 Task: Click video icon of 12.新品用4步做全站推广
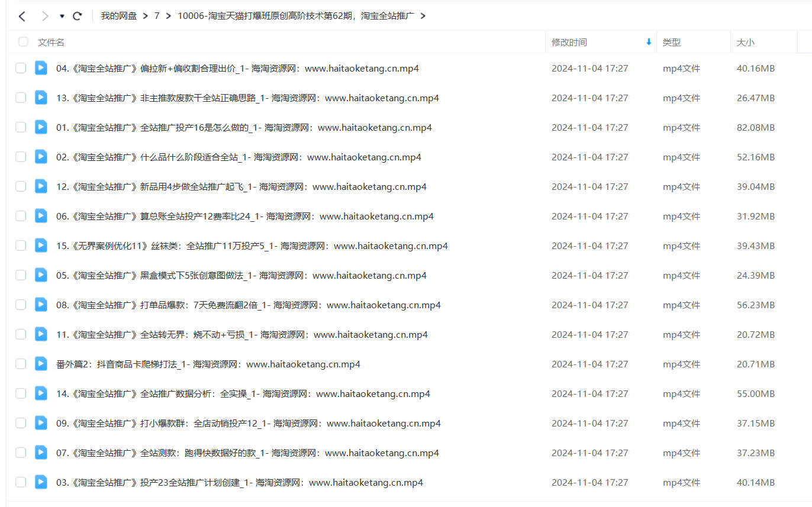coord(41,186)
